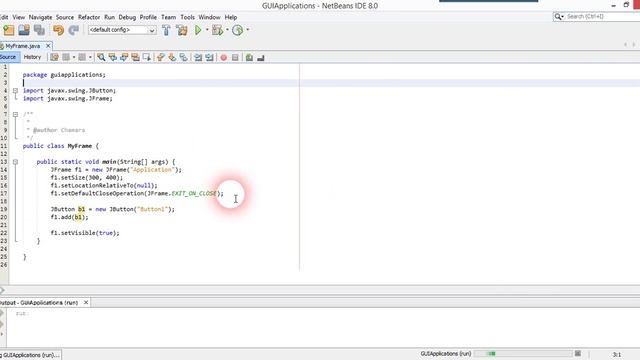Image resolution: width=640 pixels, height=360 pixels.
Task: Undo the last edit
Action: pyautogui.click(x=58, y=30)
